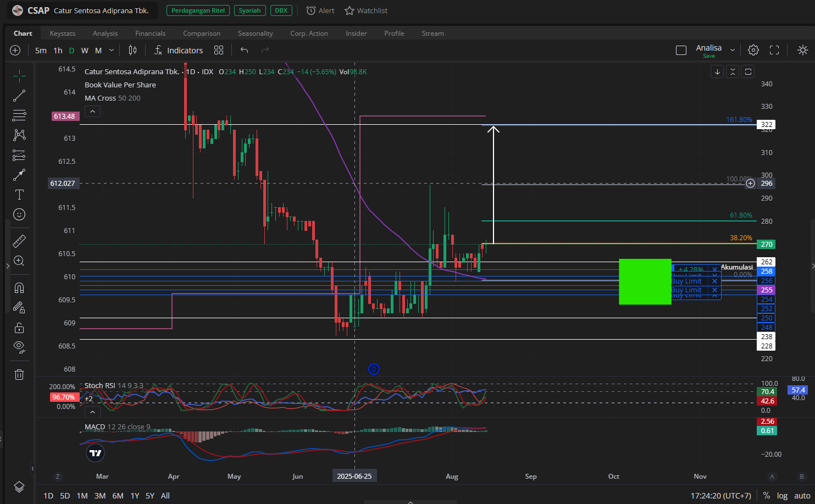The width and height of the screenshot is (815, 504).
Task: Activate the zoom in tool
Action: (x=19, y=261)
